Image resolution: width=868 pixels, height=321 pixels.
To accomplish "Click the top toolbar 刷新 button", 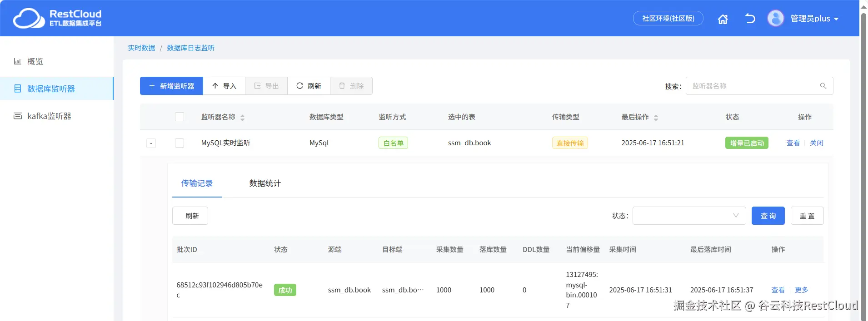I will (x=309, y=86).
